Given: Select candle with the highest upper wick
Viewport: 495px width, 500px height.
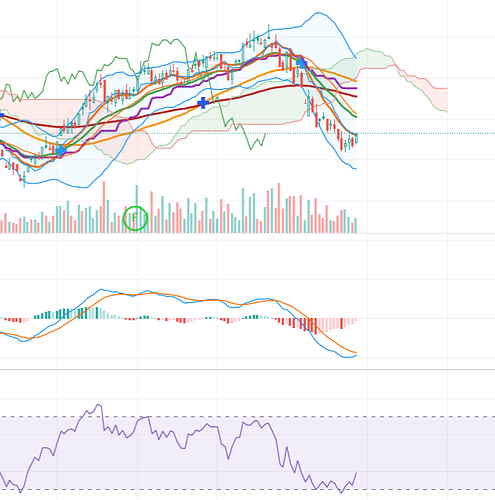Looking at the screenshot, I should [269, 32].
